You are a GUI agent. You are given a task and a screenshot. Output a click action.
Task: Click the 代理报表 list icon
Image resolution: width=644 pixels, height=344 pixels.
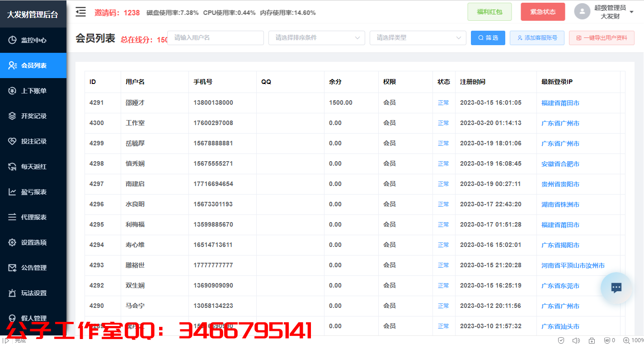point(13,217)
